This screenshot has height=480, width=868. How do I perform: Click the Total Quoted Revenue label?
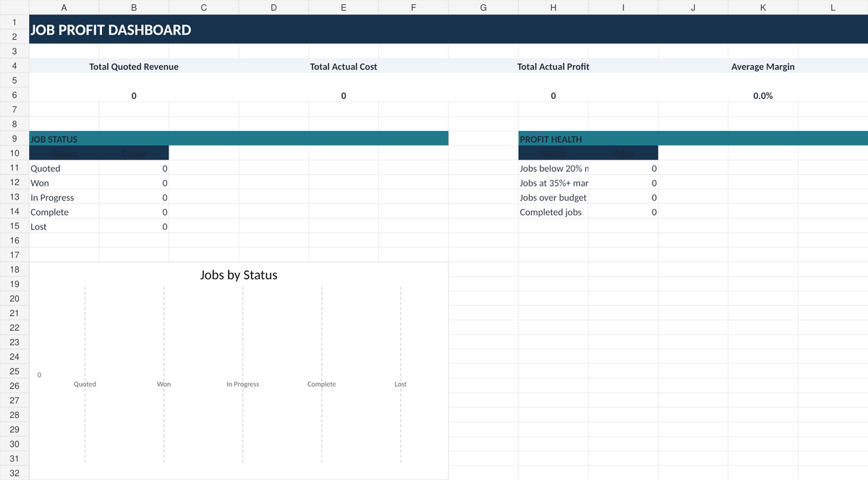pyautogui.click(x=134, y=67)
